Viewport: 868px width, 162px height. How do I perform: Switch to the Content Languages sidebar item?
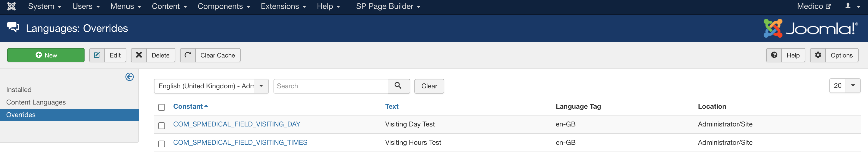36,102
